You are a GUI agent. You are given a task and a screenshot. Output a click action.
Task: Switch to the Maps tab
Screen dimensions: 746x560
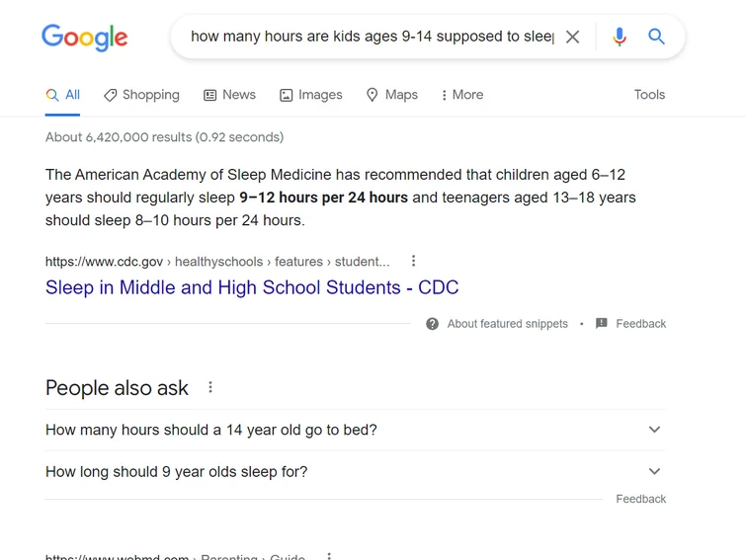click(x=391, y=95)
